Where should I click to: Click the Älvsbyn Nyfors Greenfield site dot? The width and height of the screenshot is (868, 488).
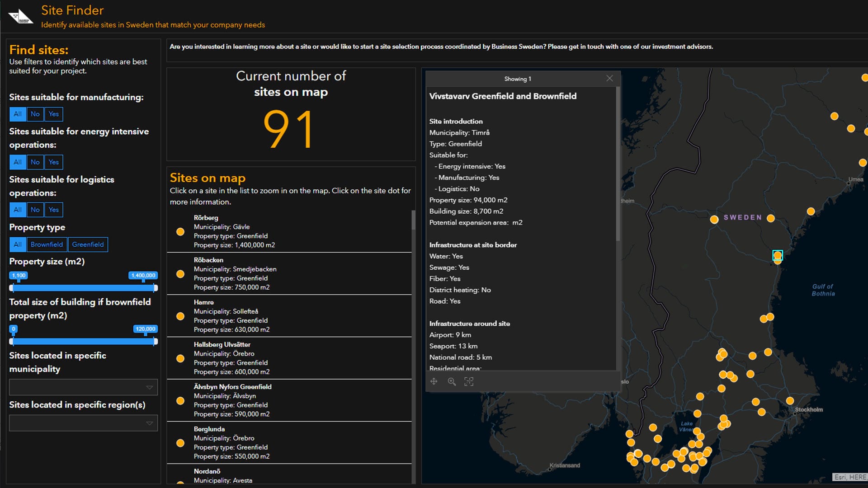click(x=180, y=401)
